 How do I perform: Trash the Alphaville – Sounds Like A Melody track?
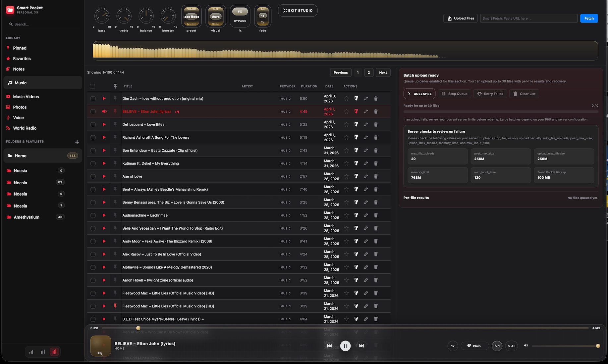pyautogui.click(x=376, y=267)
